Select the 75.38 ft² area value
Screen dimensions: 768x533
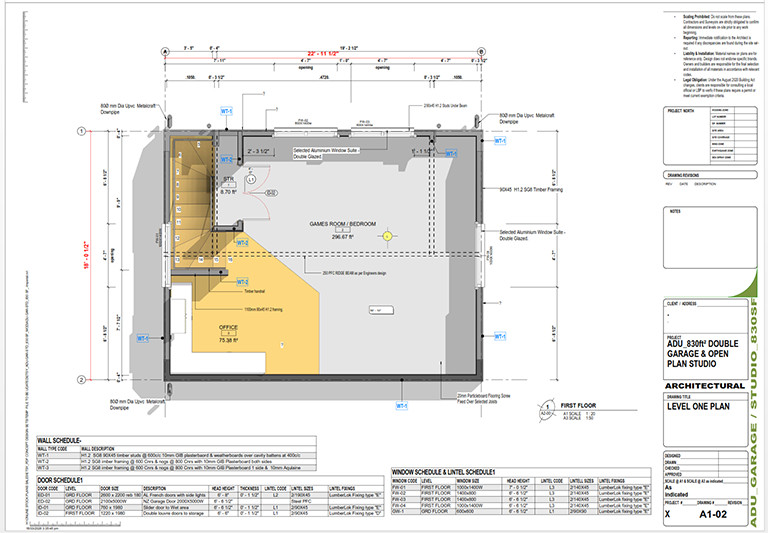pos(228,339)
